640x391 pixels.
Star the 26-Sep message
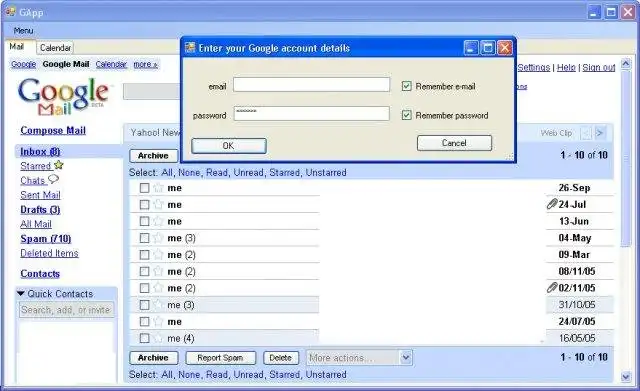[x=158, y=188]
